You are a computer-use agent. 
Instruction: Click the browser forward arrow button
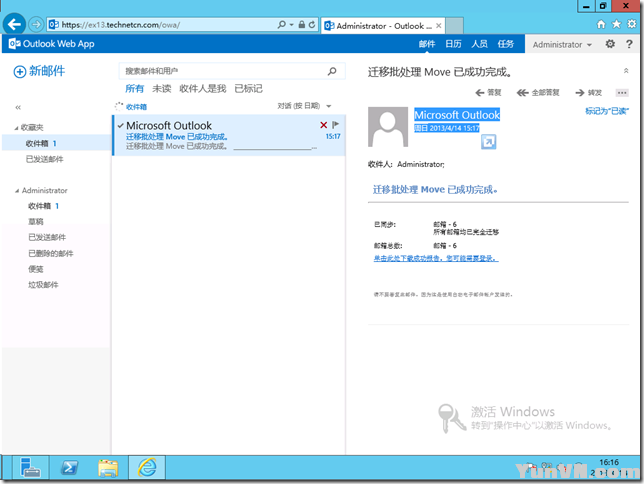36,25
